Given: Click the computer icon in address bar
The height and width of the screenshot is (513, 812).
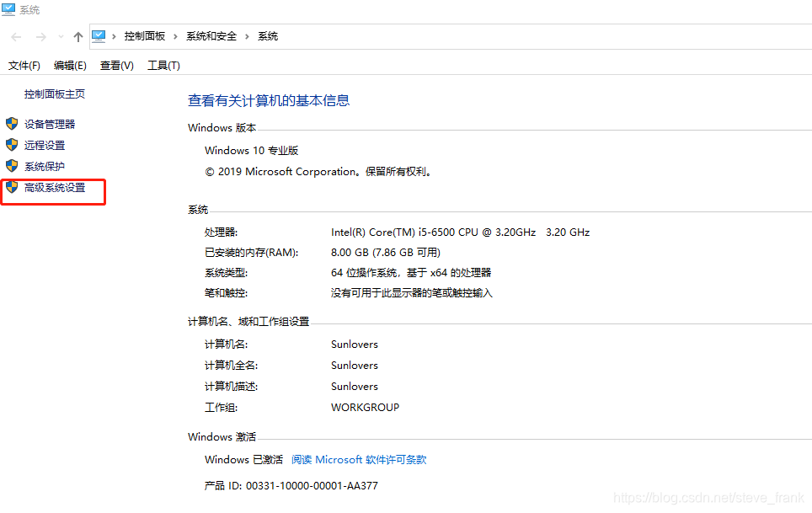Looking at the screenshot, I should (99, 35).
